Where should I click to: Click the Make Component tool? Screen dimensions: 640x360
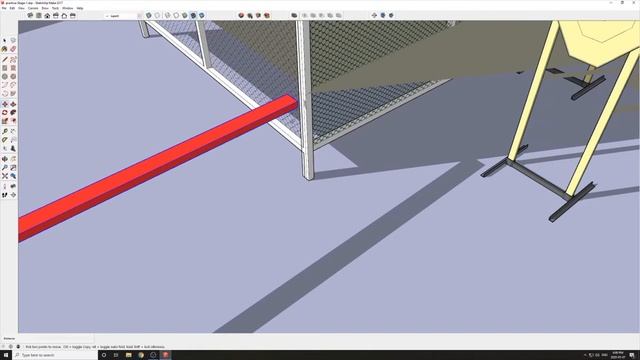[13, 40]
